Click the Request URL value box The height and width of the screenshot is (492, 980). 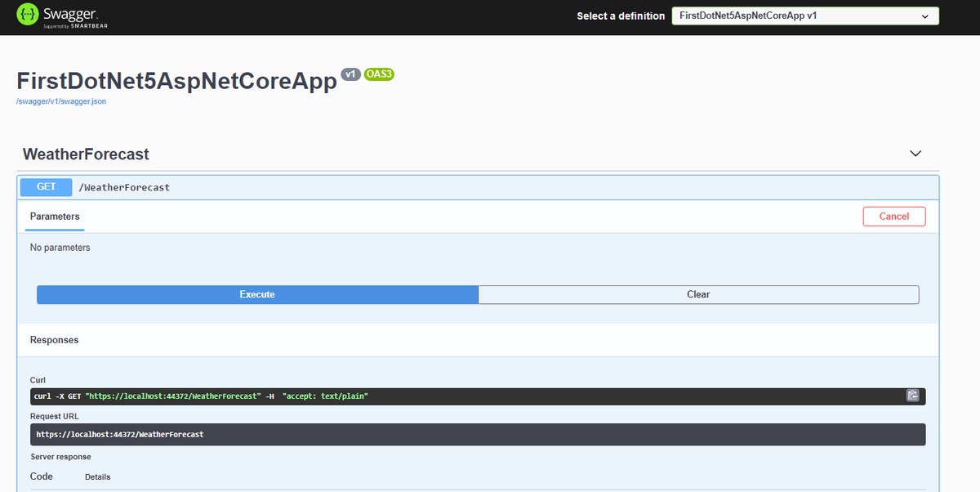(478, 434)
